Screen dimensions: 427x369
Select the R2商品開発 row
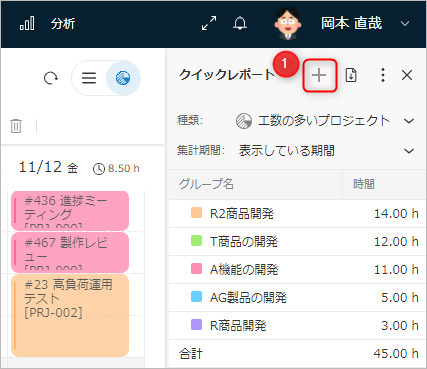298,213
